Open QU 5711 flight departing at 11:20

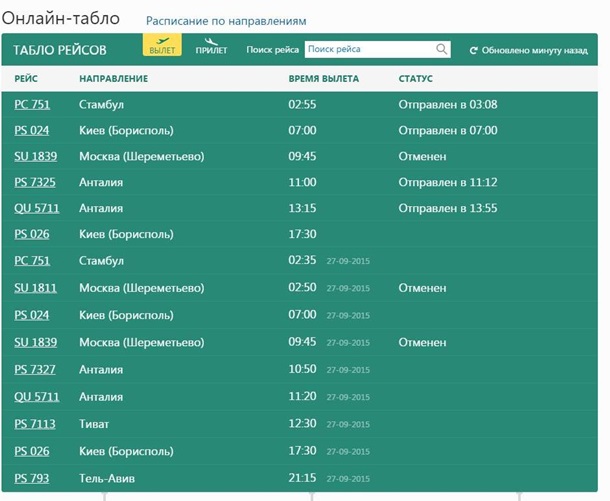[x=35, y=397]
